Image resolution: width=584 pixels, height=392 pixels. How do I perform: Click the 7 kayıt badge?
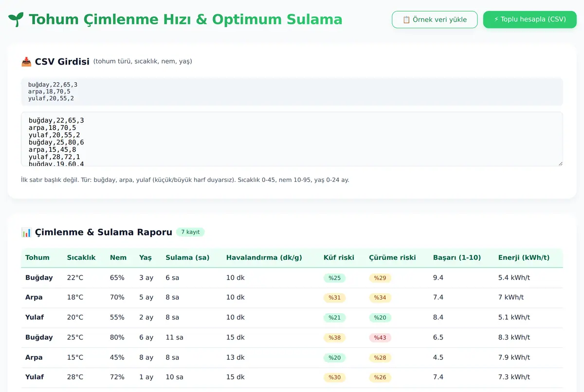[190, 232]
